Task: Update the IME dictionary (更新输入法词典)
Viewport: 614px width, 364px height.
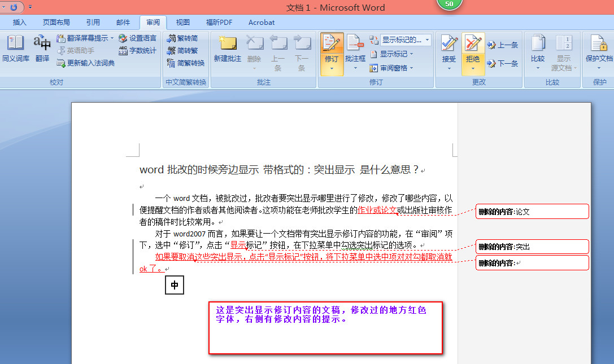Action: [85, 63]
